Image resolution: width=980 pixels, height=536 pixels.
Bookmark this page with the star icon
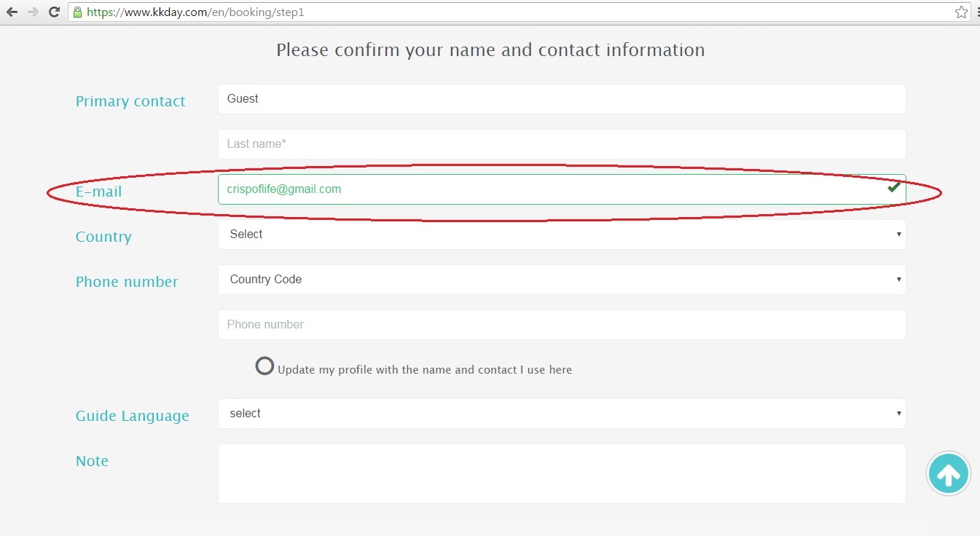961,12
